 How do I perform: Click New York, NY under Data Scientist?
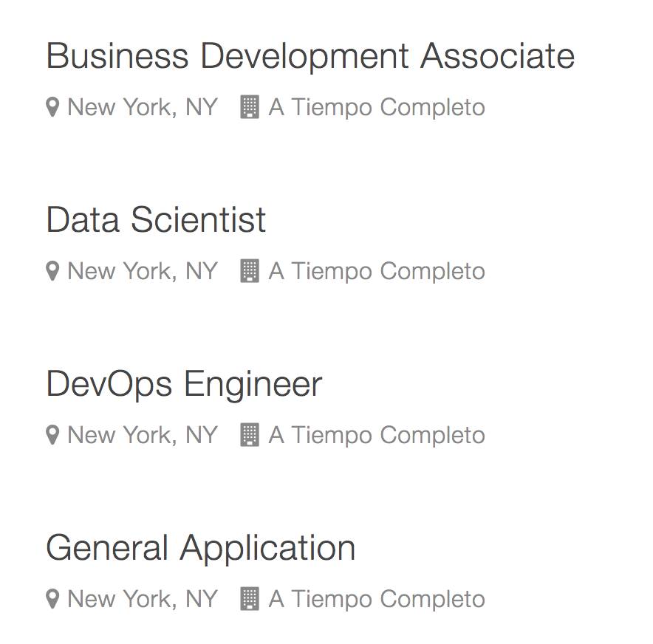[x=143, y=272]
